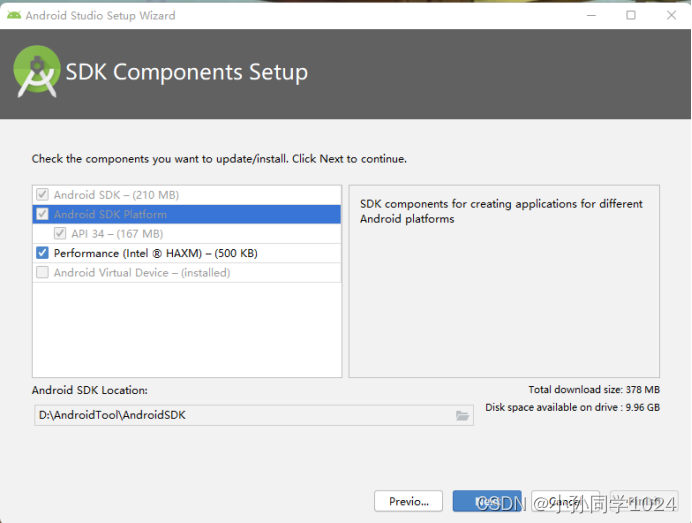Click the Android SDK Location path field
The image size is (692, 523).
(254, 415)
